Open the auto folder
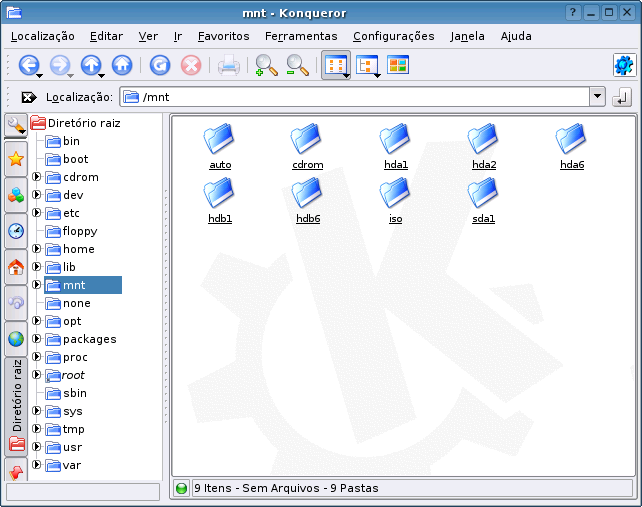The height and width of the screenshot is (507, 642). 220,146
